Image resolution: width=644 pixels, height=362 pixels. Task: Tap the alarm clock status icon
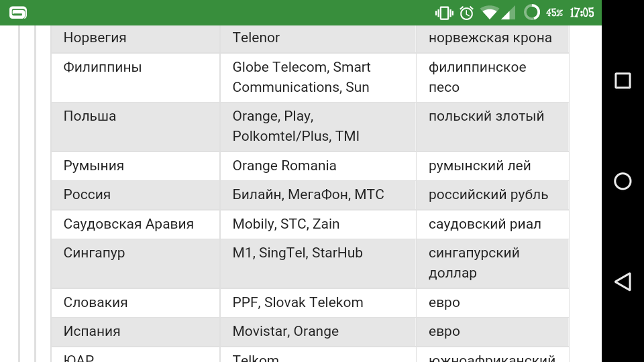tap(467, 13)
